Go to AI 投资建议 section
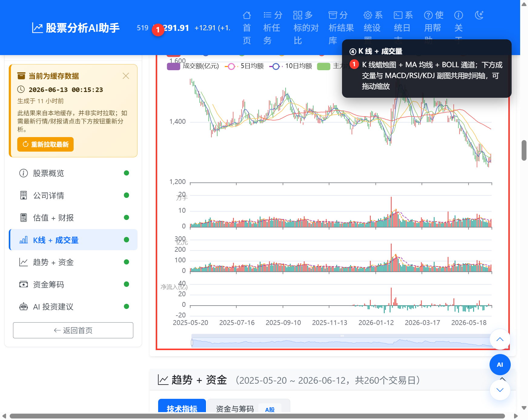This screenshot has height=420, width=528. (x=73, y=307)
